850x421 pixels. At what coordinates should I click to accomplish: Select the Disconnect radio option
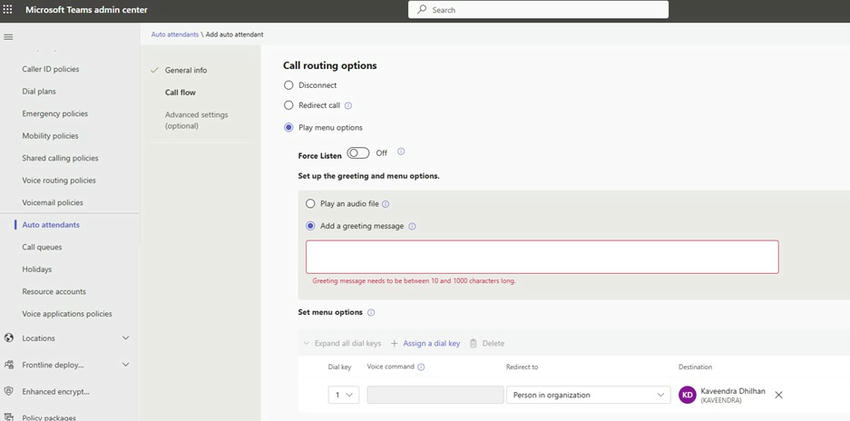coord(288,85)
